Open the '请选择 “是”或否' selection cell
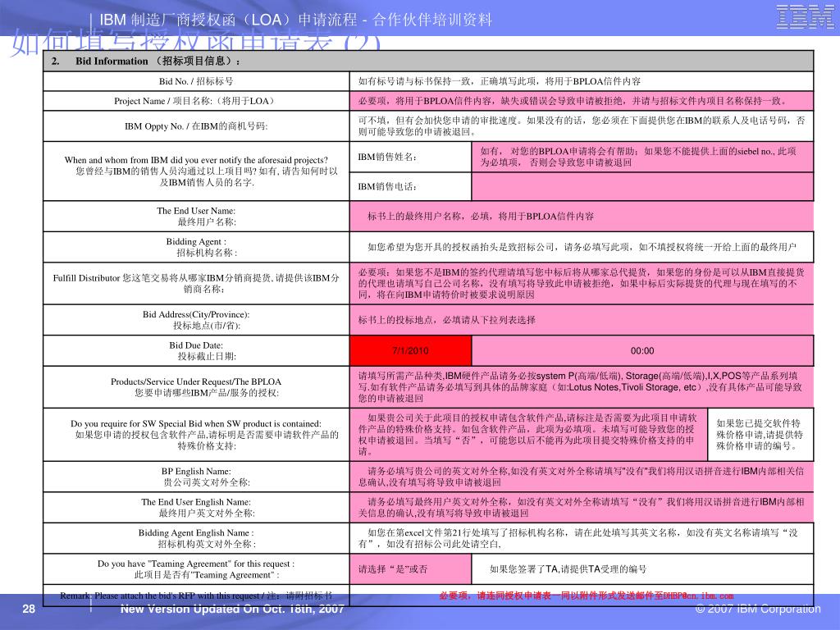This screenshot has width=840, height=630. coord(410,569)
